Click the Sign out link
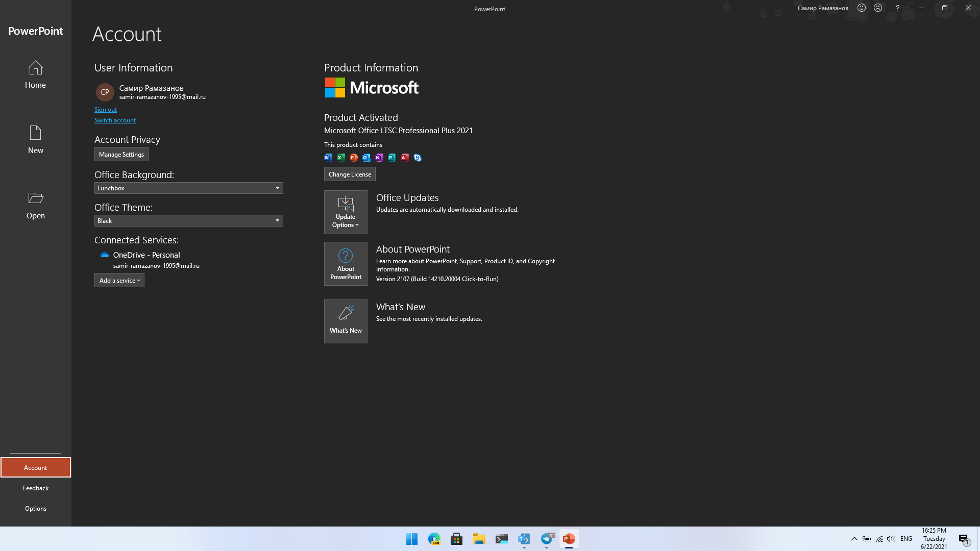The width and height of the screenshot is (980, 551). pyautogui.click(x=105, y=110)
